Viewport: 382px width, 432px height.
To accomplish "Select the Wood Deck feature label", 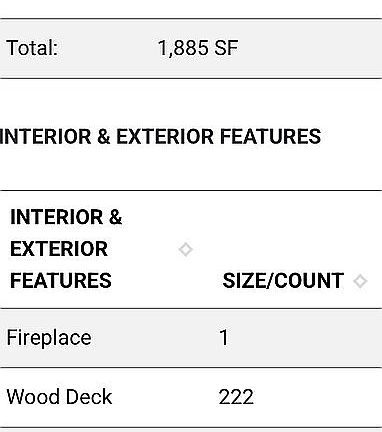I will [59, 397].
